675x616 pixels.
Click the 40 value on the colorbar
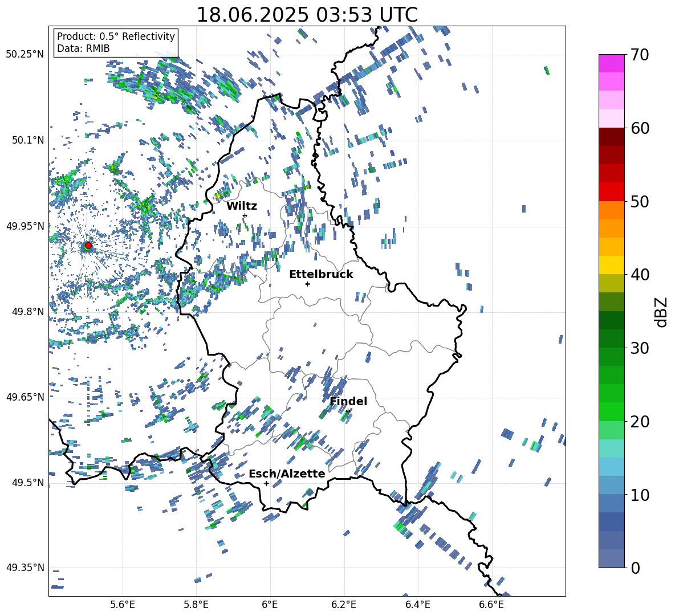pos(640,275)
